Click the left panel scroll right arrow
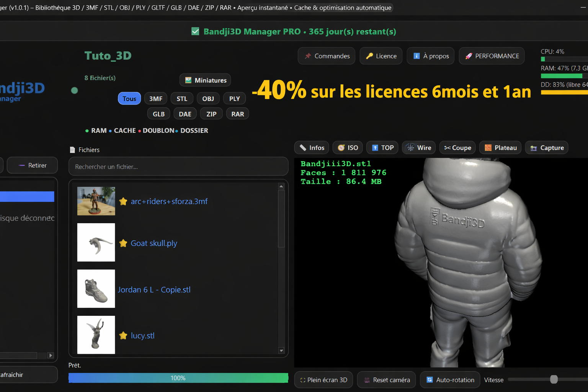Image resolution: width=588 pixels, height=392 pixels. point(51,355)
